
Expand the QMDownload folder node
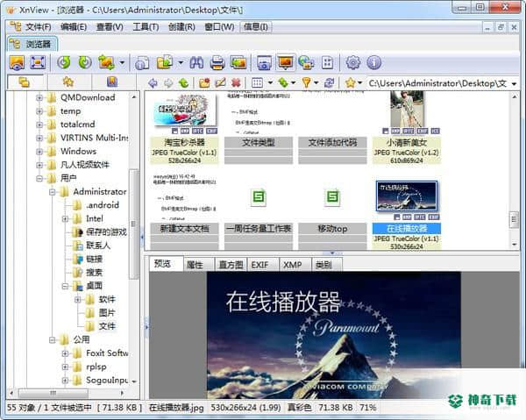click(x=39, y=98)
